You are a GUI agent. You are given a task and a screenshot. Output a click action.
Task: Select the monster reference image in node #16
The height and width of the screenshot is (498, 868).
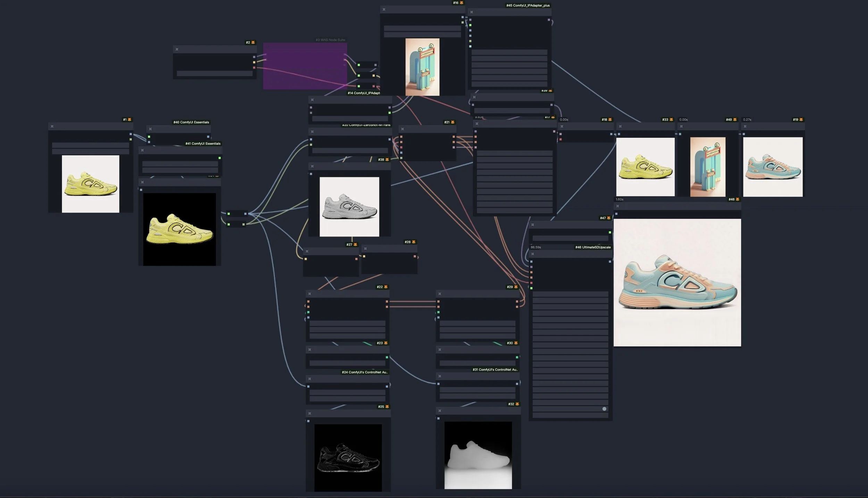422,67
